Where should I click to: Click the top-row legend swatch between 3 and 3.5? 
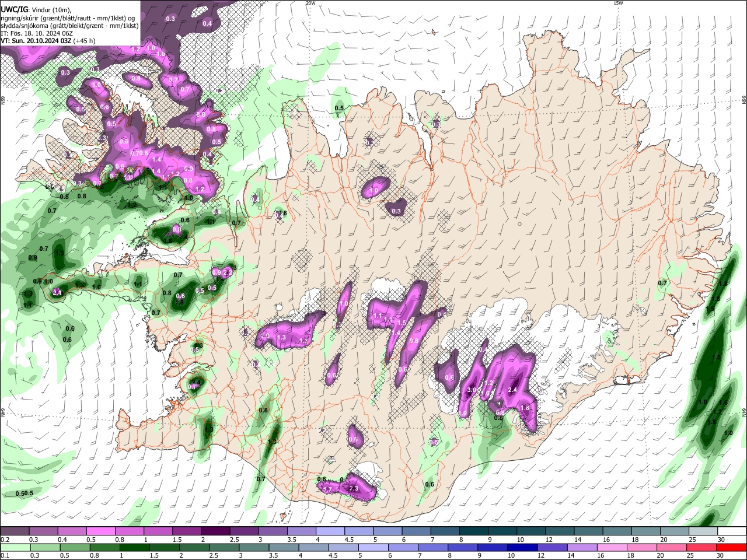pos(272,531)
